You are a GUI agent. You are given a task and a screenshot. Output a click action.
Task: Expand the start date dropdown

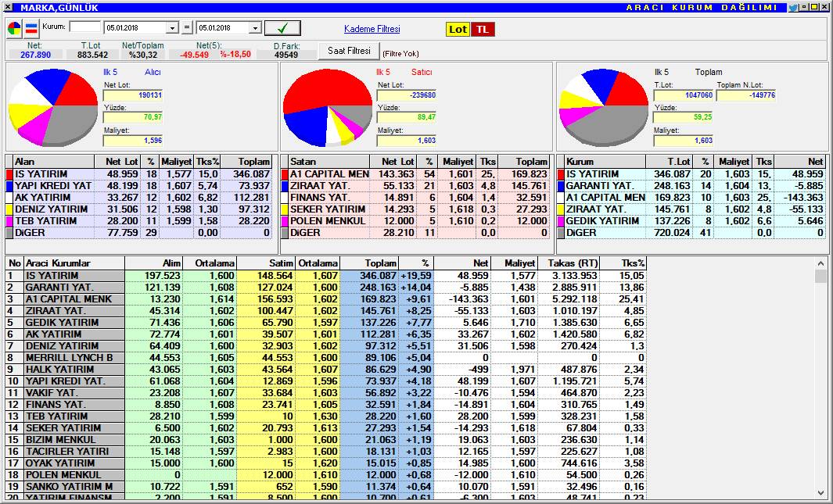tap(172, 28)
